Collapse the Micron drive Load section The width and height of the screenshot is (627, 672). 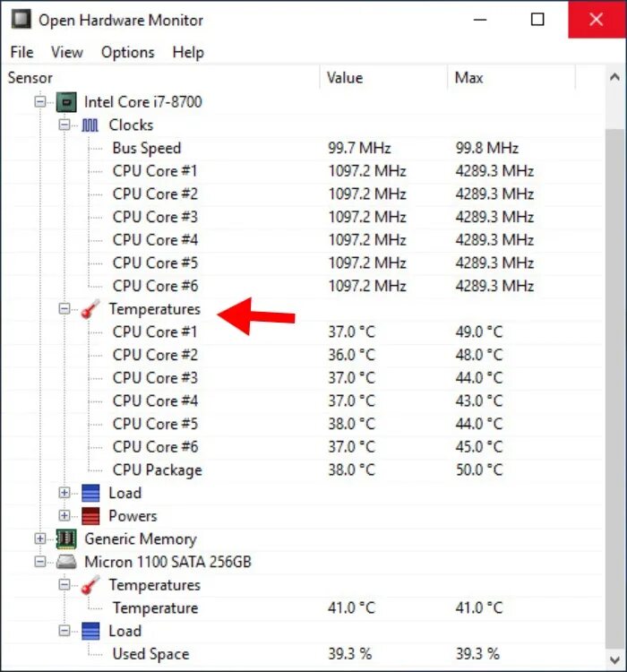tap(64, 631)
